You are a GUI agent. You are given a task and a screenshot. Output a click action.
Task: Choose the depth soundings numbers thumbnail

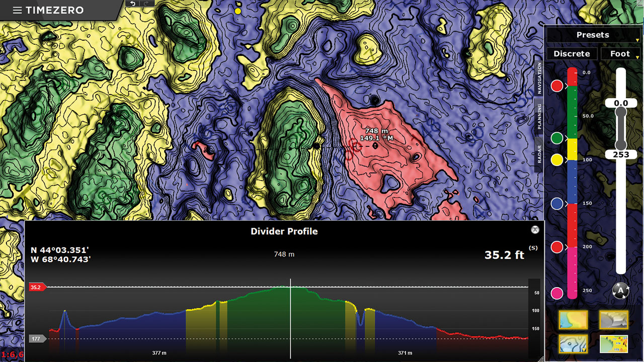click(613, 344)
